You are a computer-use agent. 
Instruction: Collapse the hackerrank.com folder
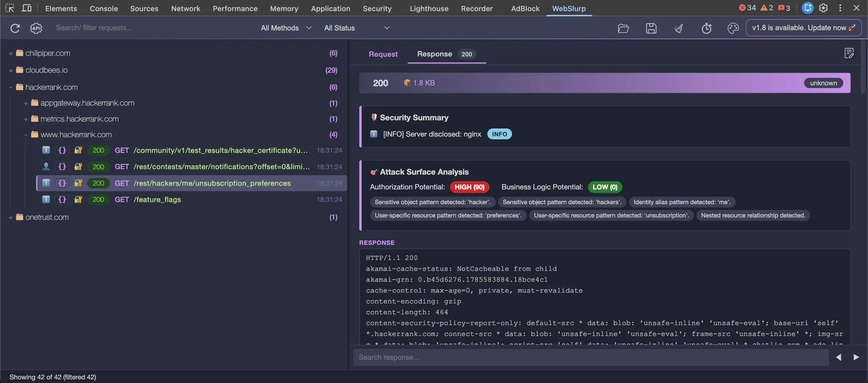point(11,87)
